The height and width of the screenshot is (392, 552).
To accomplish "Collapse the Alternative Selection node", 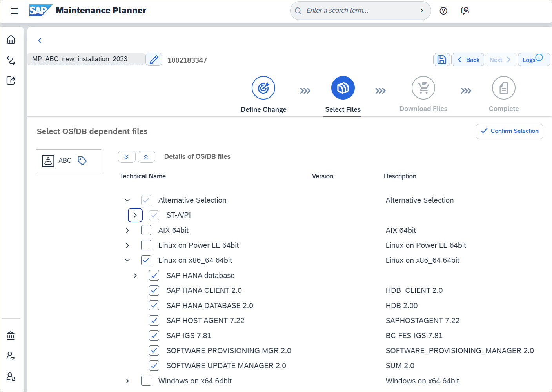I will pyautogui.click(x=127, y=200).
